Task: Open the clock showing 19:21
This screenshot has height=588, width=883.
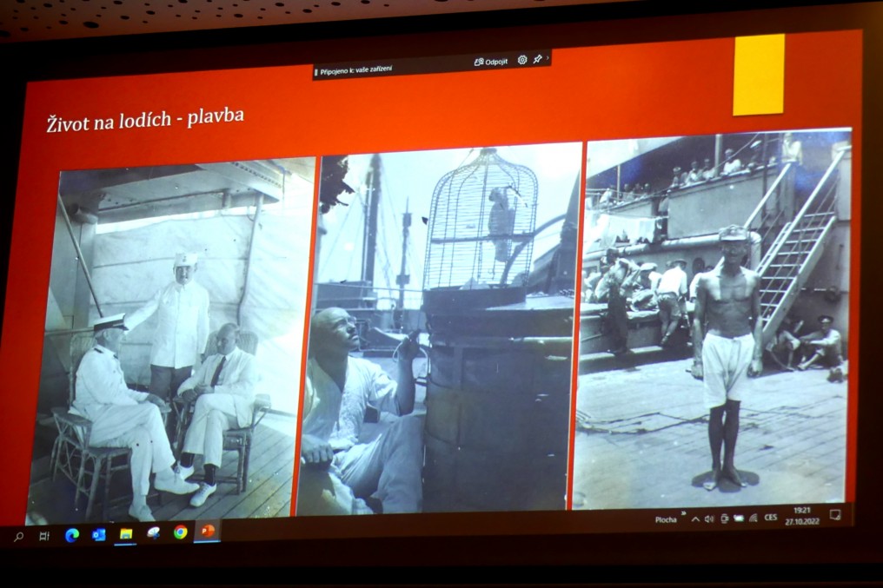Action: (x=802, y=515)
